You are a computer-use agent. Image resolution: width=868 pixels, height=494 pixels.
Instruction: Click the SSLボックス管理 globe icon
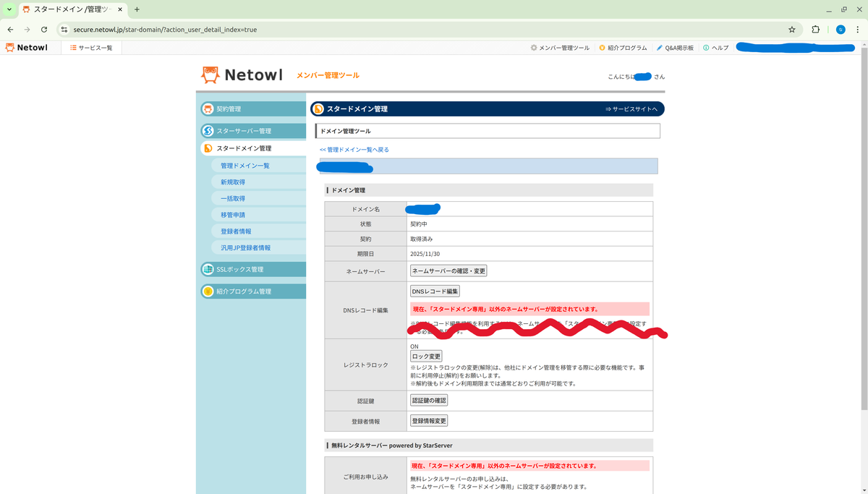point(208,269)
